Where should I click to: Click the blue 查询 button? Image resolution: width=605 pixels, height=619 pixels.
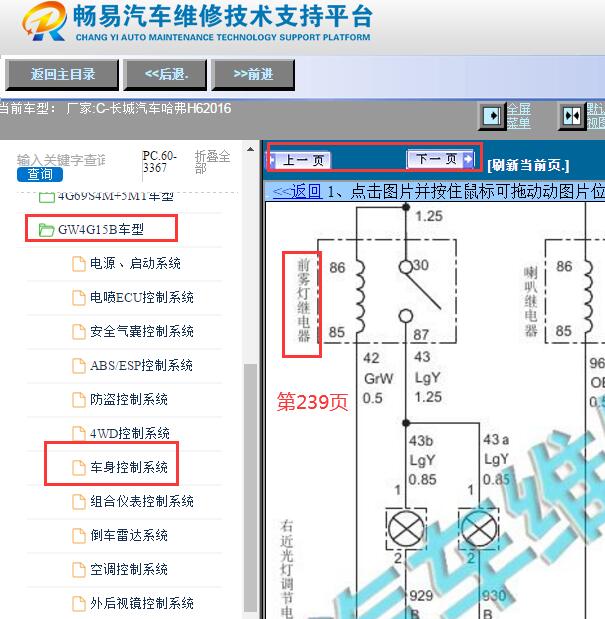pyautogui.click(x=40, y=174)
